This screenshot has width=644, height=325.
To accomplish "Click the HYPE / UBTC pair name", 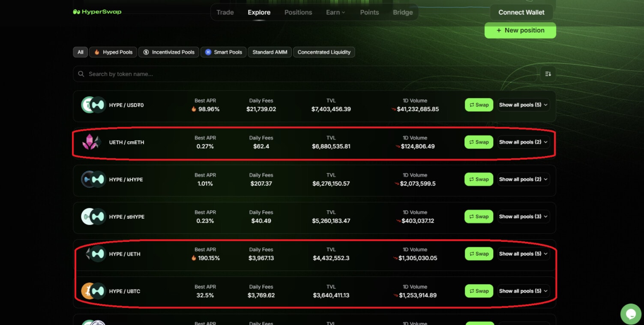I will pyautogui.click(x=125, y=292).
